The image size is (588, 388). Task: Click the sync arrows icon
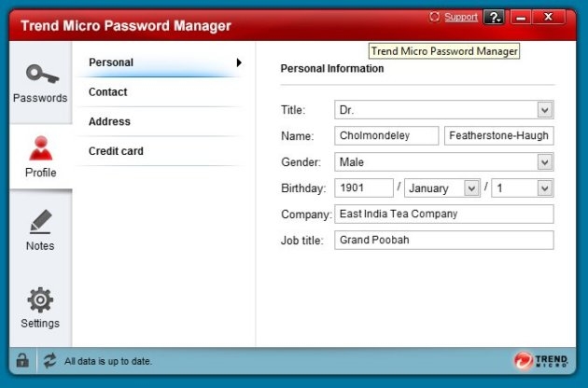(x=49, y=361)
